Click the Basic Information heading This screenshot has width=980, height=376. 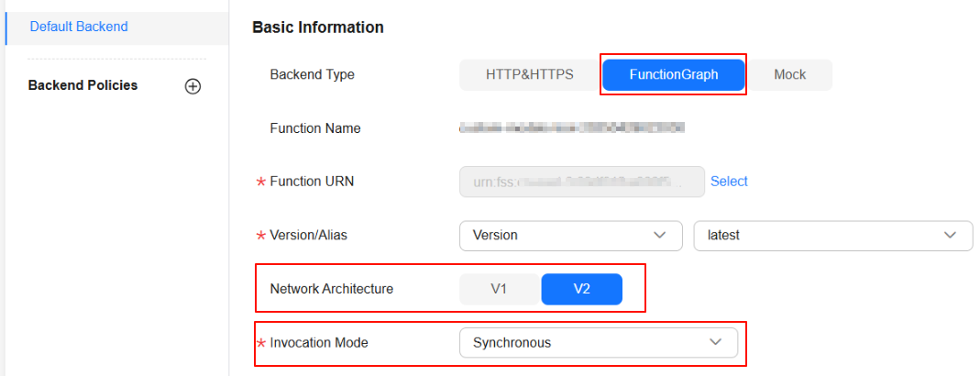pos(317,28)
